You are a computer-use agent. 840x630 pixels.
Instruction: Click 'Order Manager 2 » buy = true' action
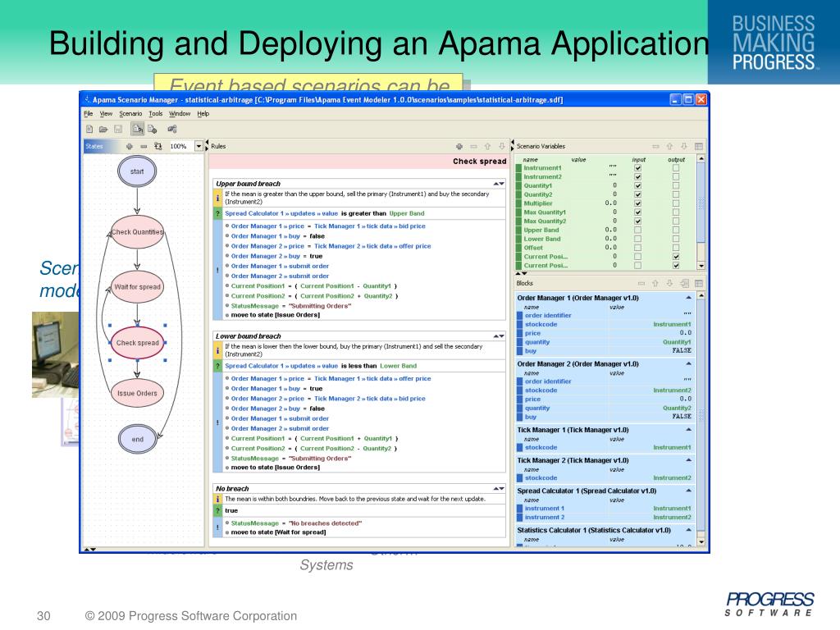coord(276,256)
